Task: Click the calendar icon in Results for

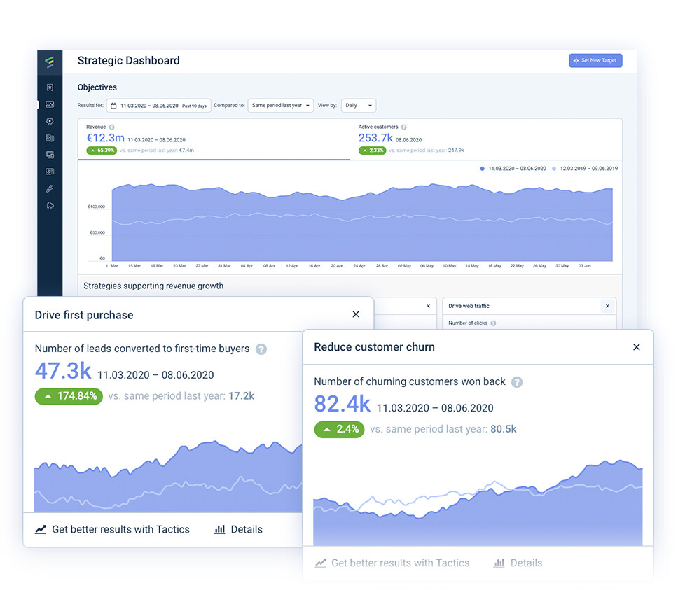Action: tap(113, 106)
